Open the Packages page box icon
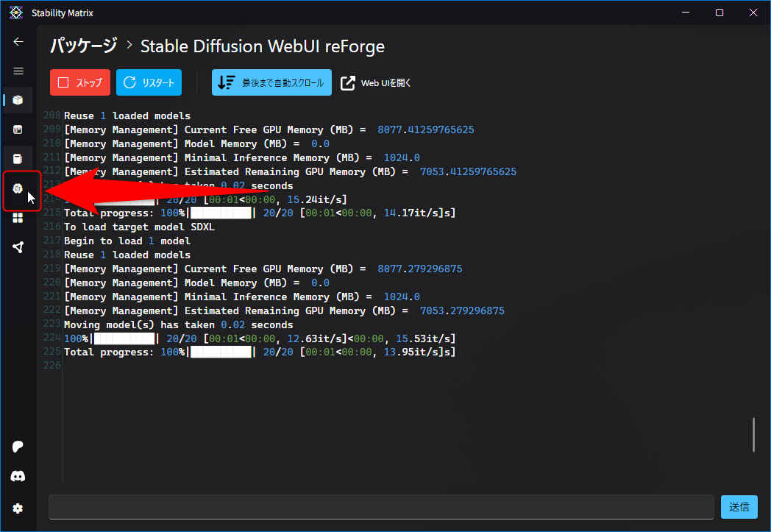Viewport: 771px width, 532px height. pos(18,100)
